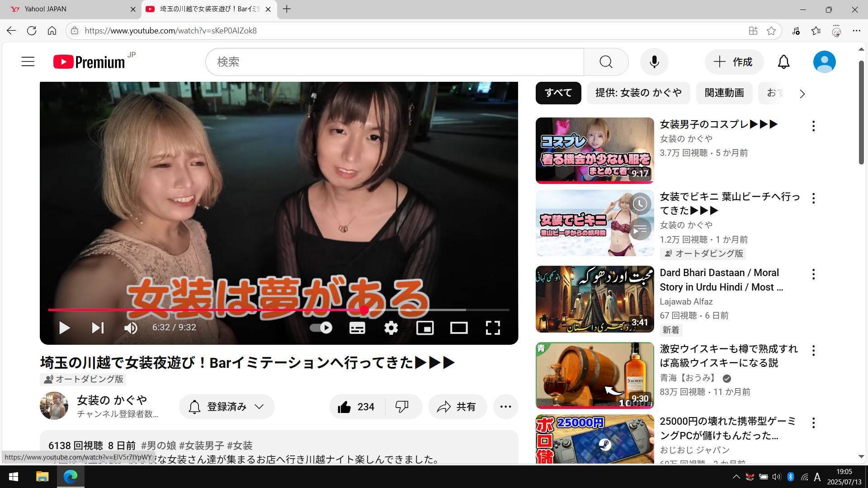
Task: Open menu for 激安ウイスキー video
Action: click(x=813, y=351)
